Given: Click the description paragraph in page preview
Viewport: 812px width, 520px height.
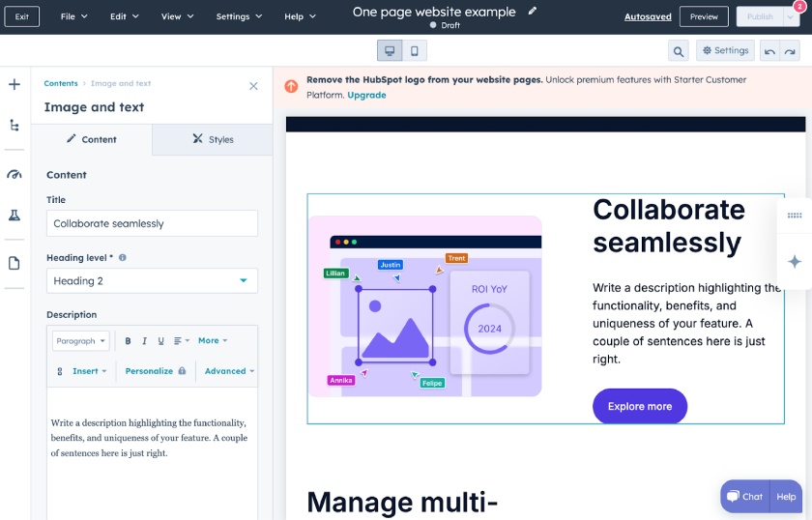Looking at the screenshot, I should point(686,324).
